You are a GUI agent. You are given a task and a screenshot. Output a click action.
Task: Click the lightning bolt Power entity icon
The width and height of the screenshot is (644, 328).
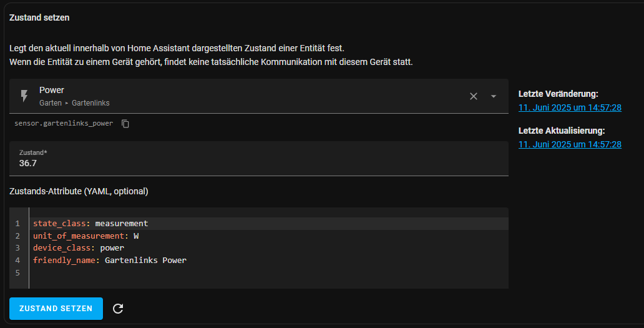(x=24, y=96)
